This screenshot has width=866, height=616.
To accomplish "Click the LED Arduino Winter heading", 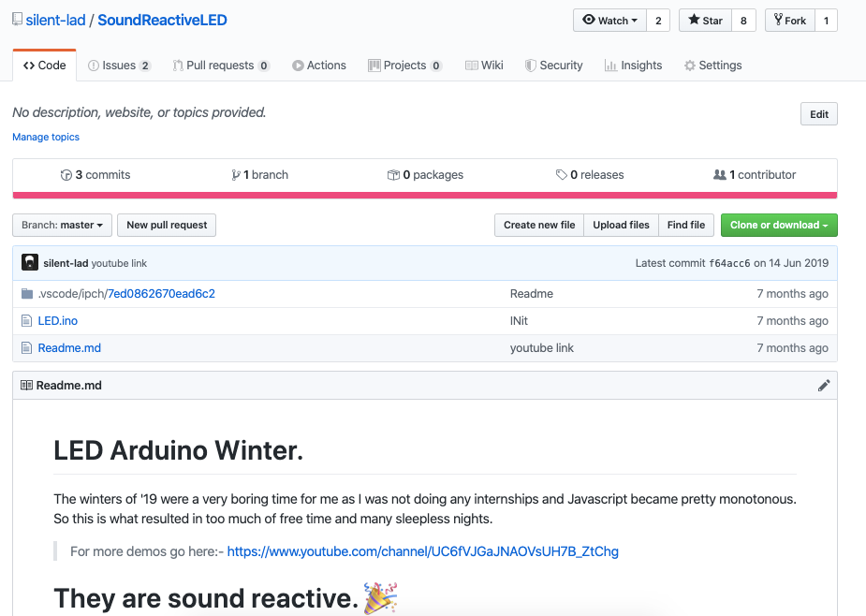I will coord(179,450).
